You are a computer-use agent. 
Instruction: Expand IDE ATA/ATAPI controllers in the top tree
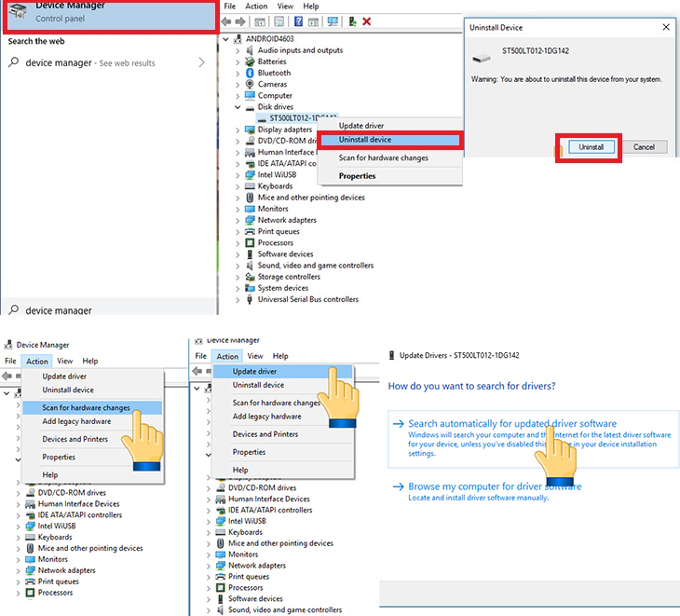pos(238,164)
